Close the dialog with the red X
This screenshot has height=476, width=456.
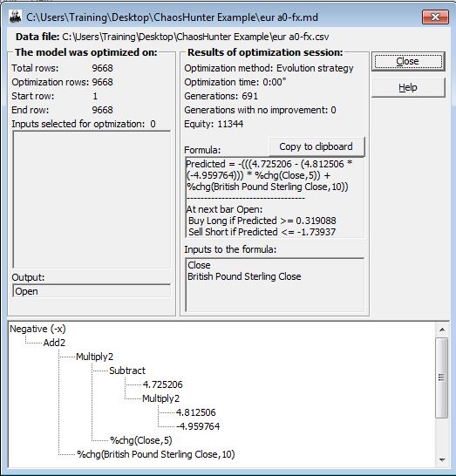tap(435, 17)
